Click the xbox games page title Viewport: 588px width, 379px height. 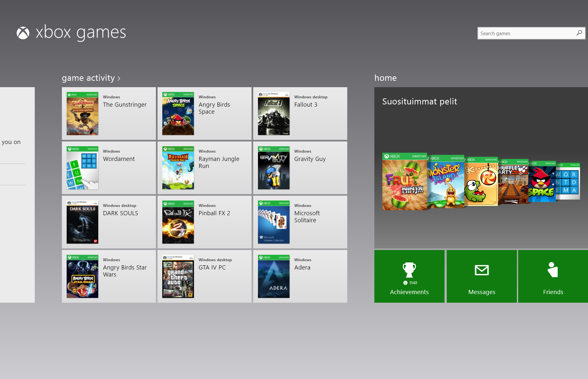click(81, 32)
